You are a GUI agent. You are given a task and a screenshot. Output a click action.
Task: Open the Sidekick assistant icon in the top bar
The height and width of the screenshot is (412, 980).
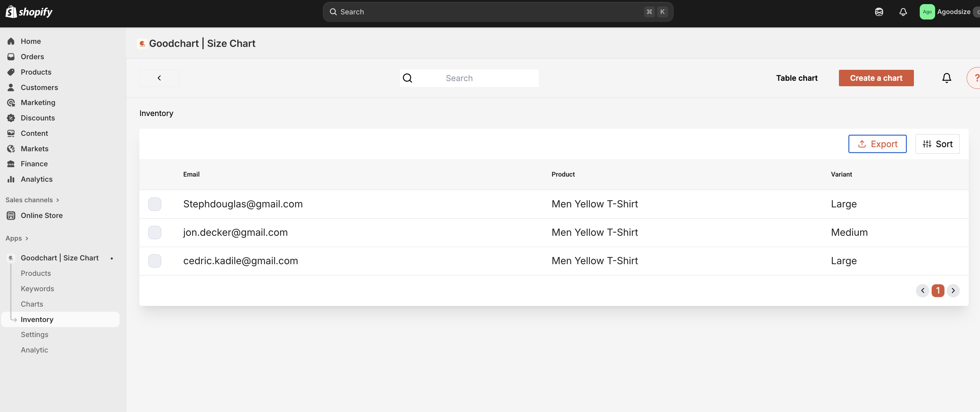pos(879,12)
